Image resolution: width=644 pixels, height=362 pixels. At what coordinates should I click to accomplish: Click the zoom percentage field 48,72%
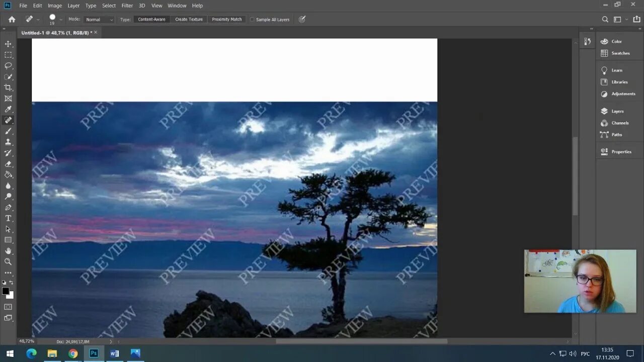point(27,341)
